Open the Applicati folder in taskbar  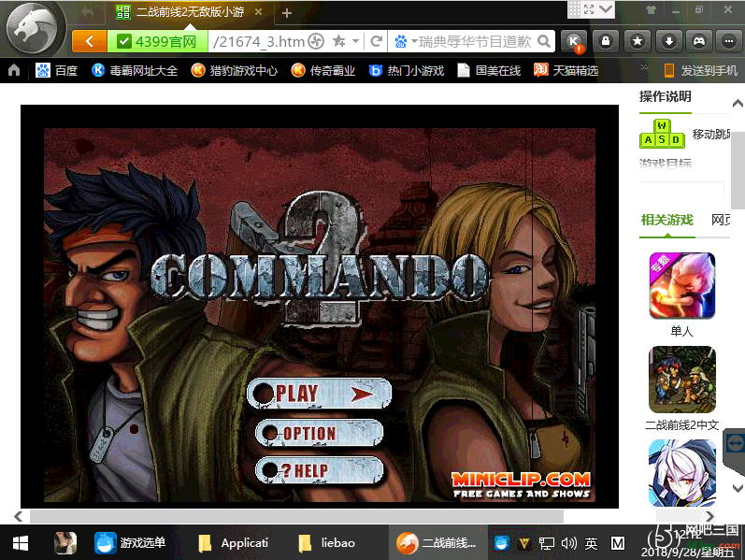233,543
